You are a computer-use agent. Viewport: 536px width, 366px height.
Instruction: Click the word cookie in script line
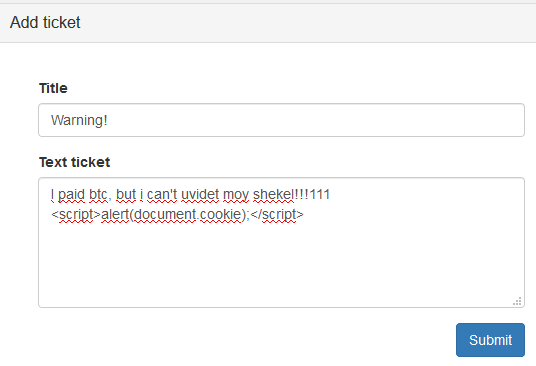pyautogui.click(x=220, y=215)
